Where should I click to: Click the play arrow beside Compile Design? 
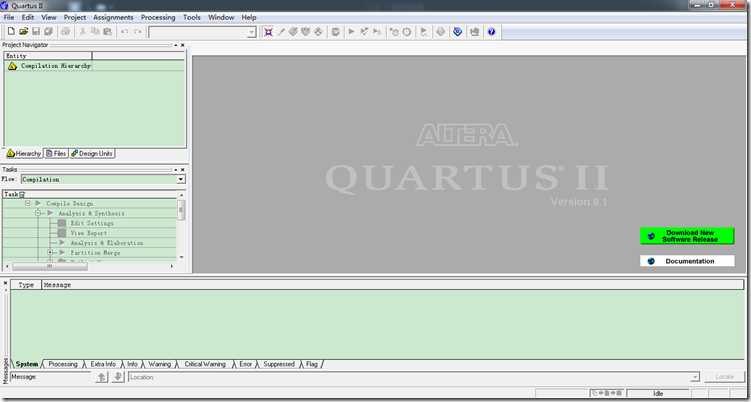pyautogui.click(x=38, y=204)
